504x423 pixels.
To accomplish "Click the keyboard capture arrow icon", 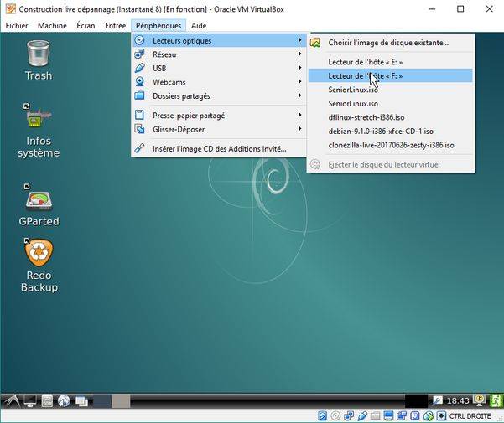I will click(441, 416).
